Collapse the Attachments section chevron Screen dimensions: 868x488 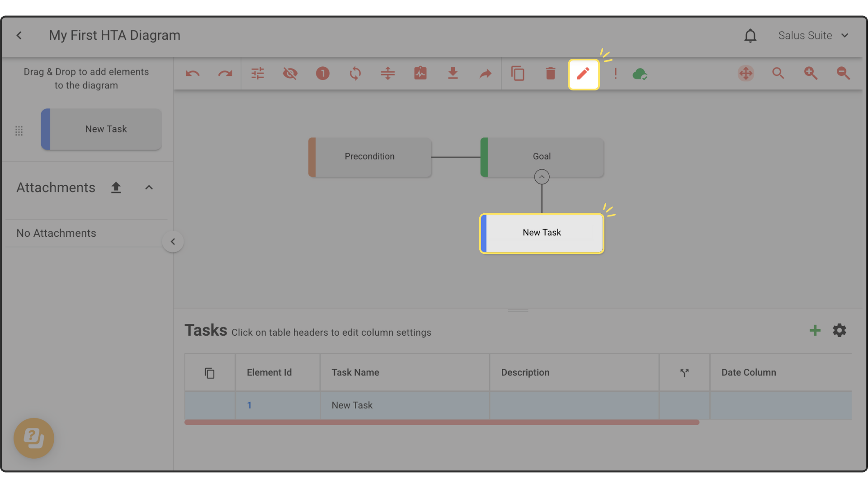click(149, 188)
